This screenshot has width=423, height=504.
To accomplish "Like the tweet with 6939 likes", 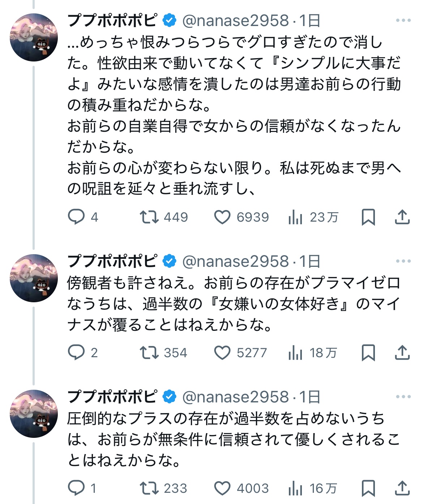I will coord(222,217).
